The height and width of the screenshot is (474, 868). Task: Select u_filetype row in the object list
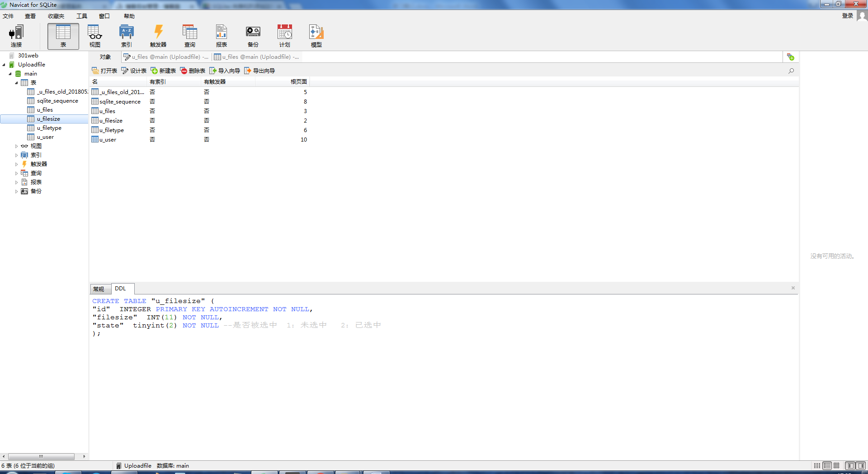199,130
